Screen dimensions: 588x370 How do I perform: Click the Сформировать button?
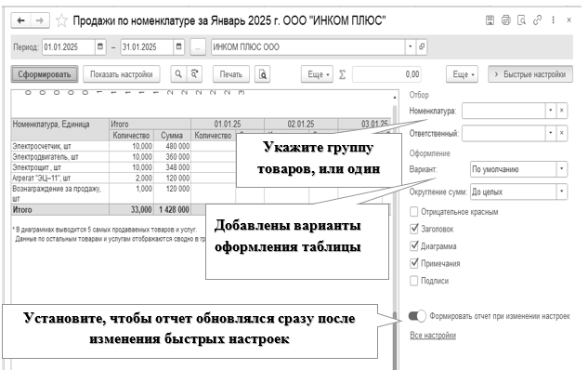[x=45, y=74]
